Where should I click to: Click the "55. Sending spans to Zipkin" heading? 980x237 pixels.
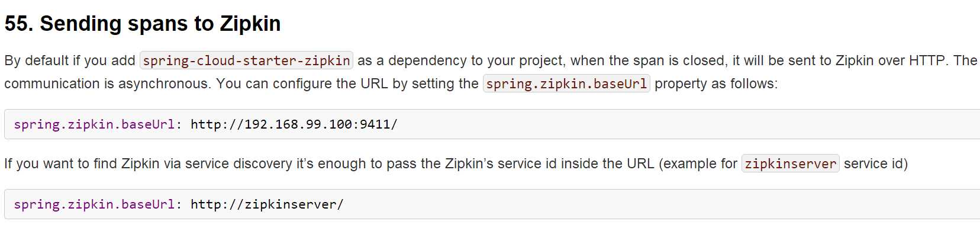[143, 24]
